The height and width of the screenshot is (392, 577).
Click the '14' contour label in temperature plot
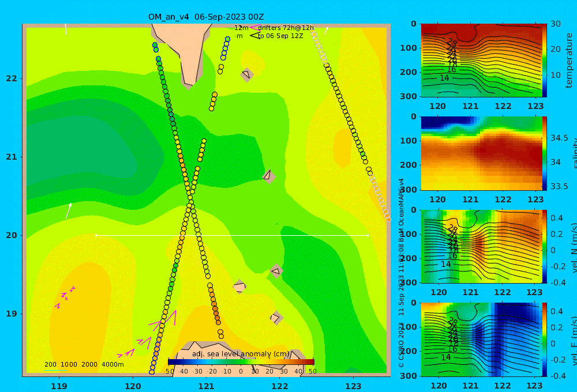[444, 78]
